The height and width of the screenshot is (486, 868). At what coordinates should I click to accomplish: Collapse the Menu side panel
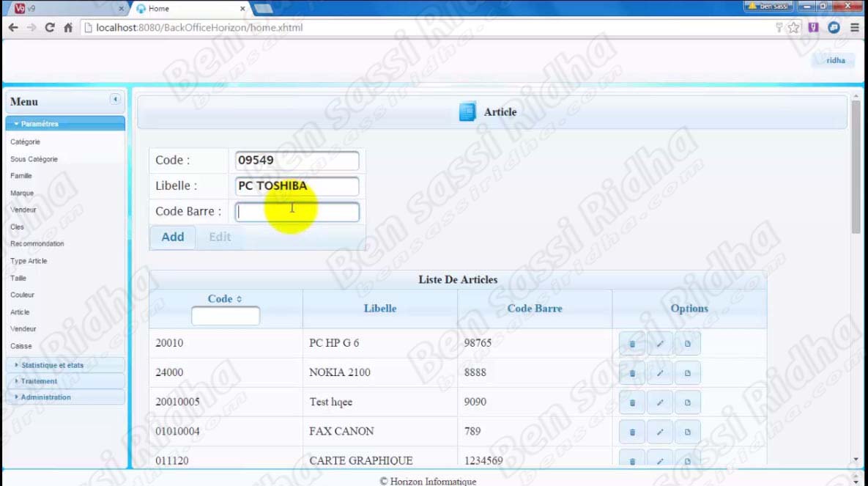[115, 99]
